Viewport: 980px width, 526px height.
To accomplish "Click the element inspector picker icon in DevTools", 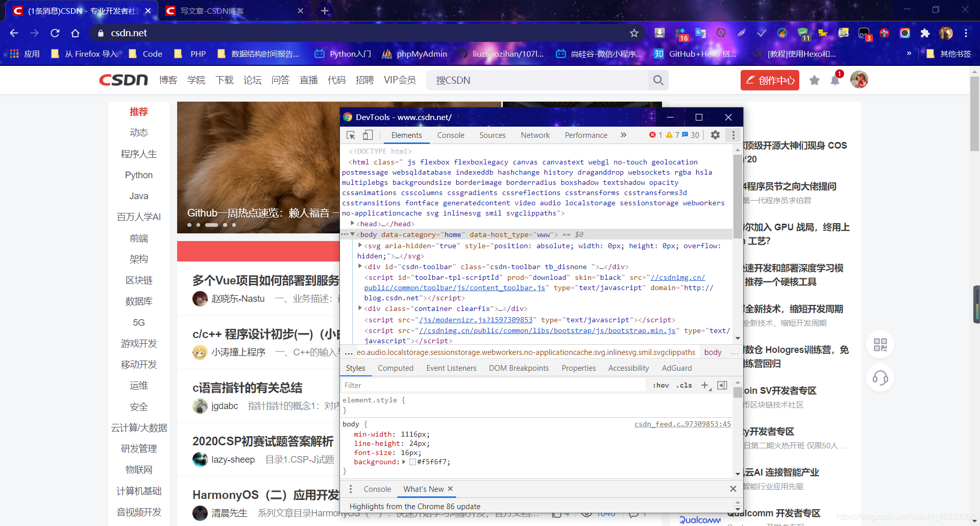I will tap(351, 135).
